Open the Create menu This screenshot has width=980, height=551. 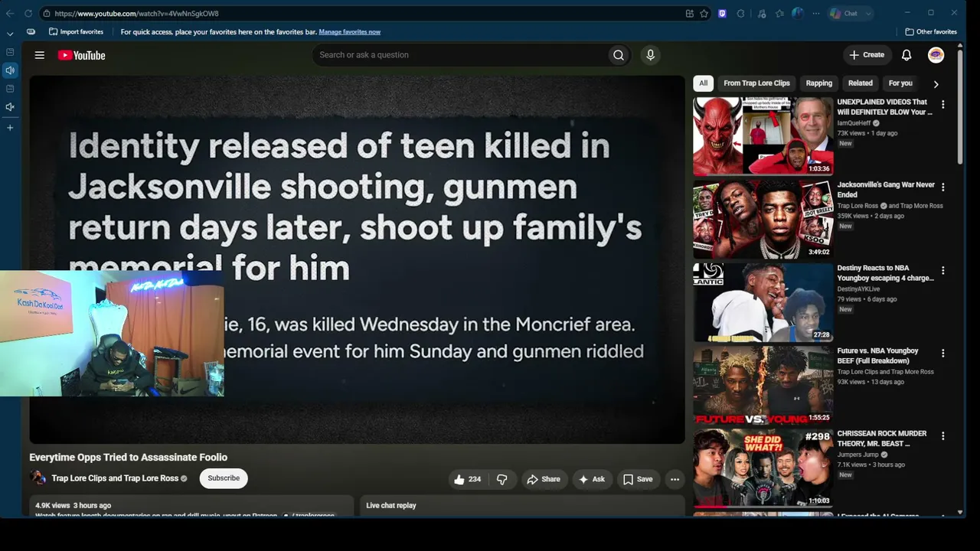coord(867,55)
